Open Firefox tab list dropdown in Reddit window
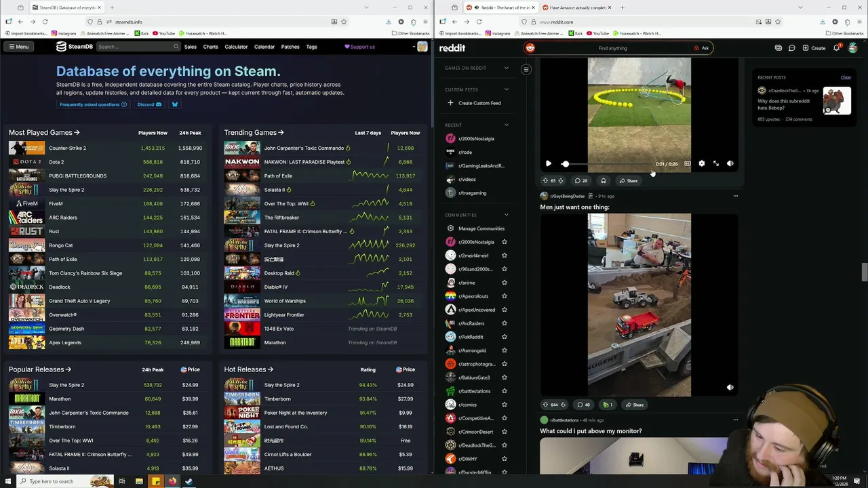868x488 pixels. pos(800,7)
